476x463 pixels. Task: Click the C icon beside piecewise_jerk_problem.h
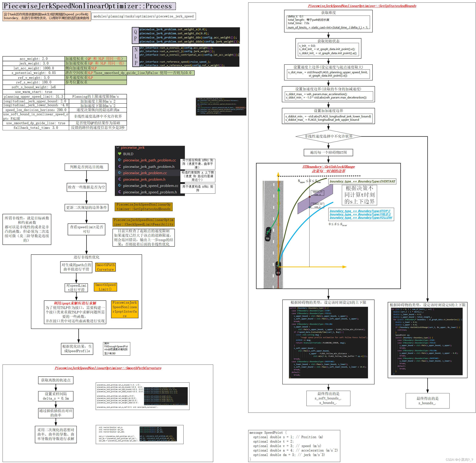tap(120, 179)
